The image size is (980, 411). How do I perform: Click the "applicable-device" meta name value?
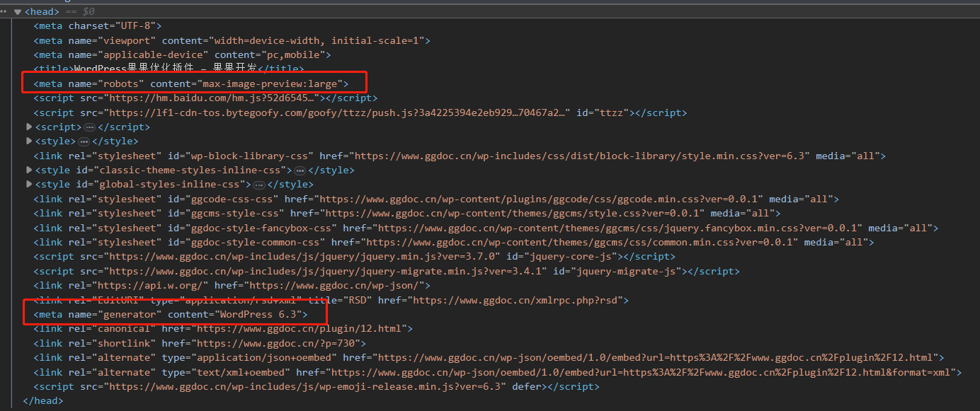[x=154, y=54]
